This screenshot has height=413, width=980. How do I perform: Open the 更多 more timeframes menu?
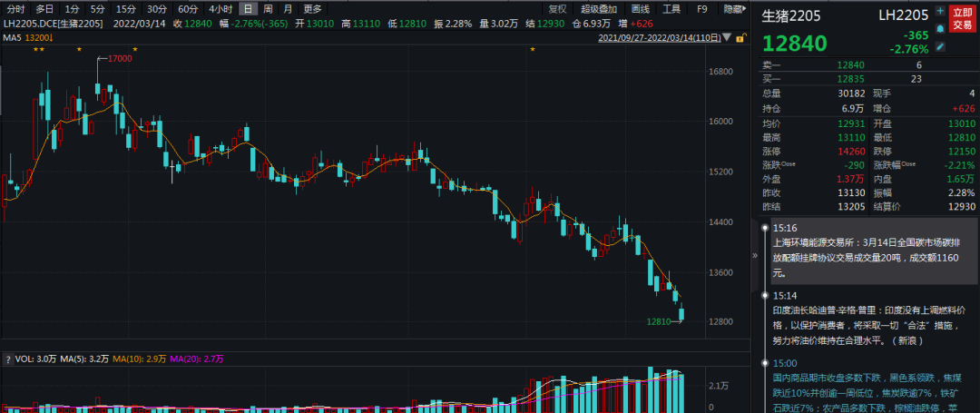pyautogui.click(x=312, y=9)
